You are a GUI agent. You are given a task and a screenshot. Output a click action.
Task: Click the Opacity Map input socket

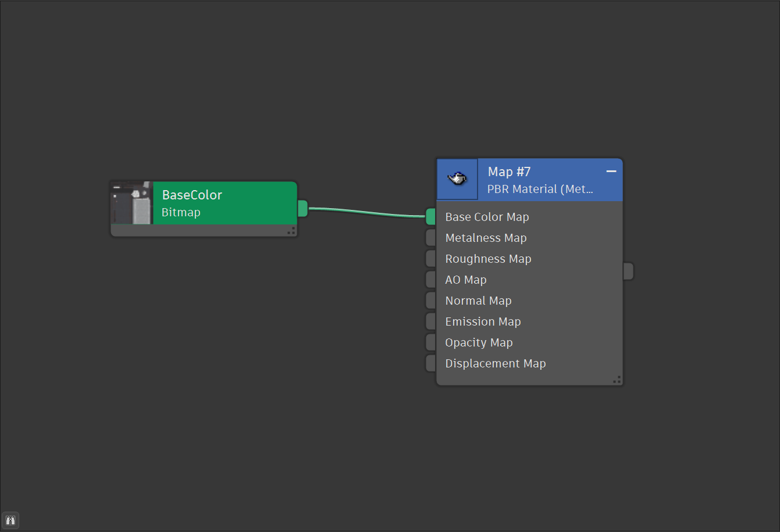point(430,342)
